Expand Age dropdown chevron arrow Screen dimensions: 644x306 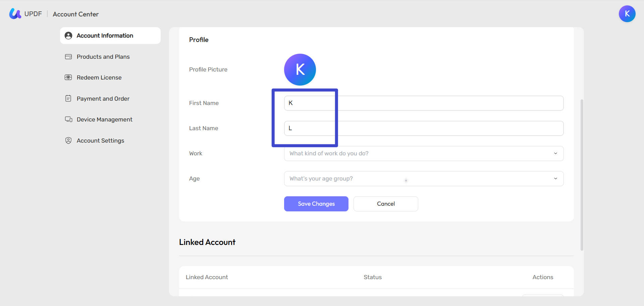555,178
